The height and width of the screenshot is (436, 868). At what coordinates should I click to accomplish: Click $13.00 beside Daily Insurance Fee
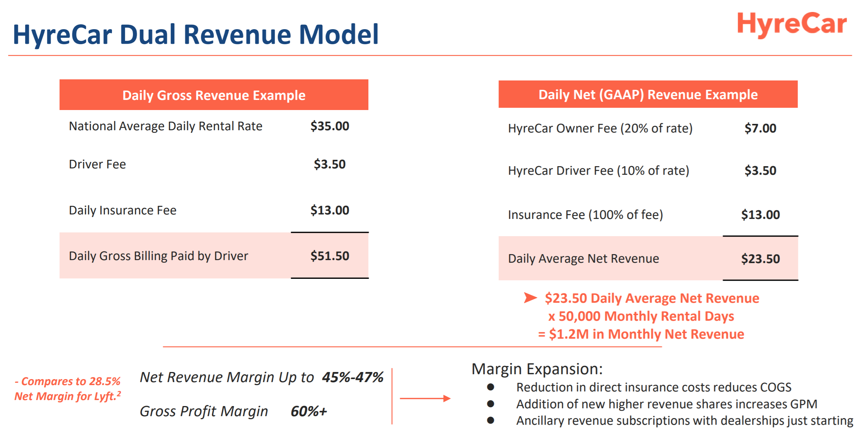(x=330, y=210)
